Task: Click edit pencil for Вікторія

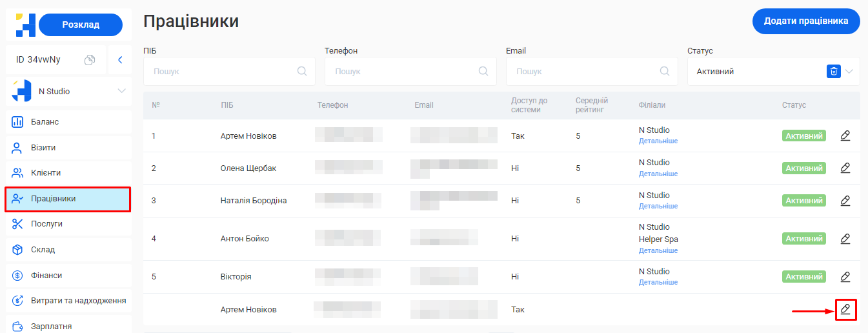Action: point(845,277)
